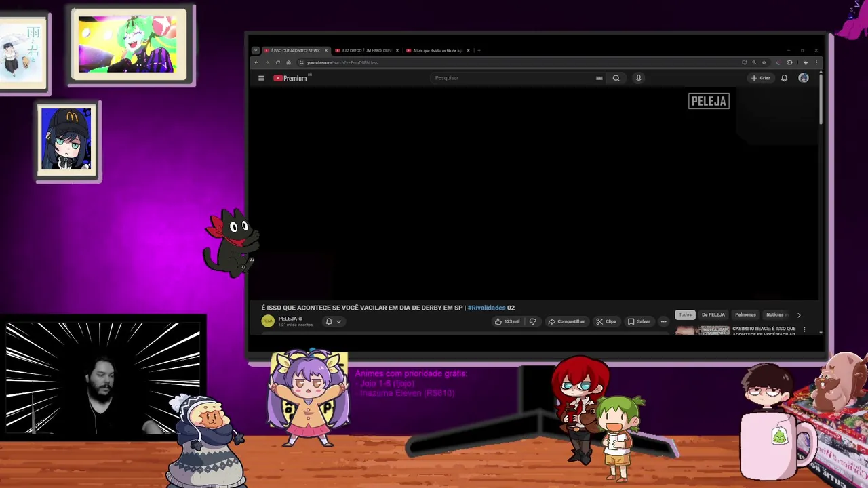Select the Todos filter chip

pos(686,314)
